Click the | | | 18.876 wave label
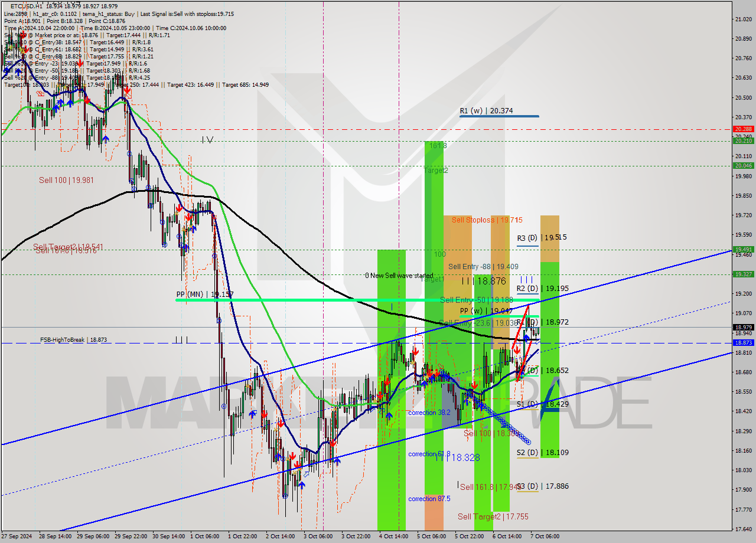 (x=484, y=282)
